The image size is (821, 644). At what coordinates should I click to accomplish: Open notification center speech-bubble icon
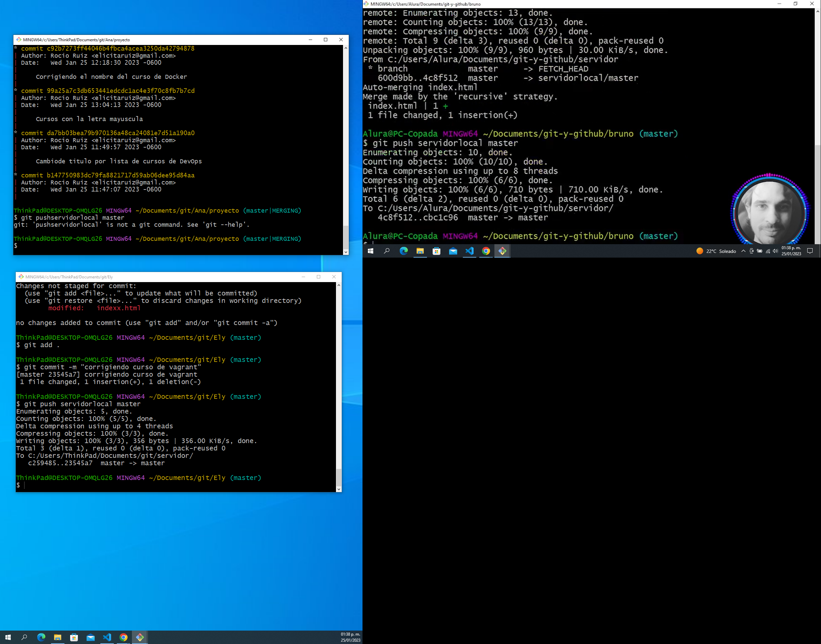(x=810, y=251)
